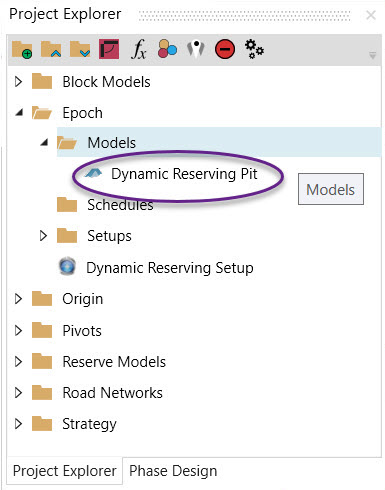Screen dimensions: 385x490
Task: Click the Strategy folder icon
Action: click(x=42, y=423)
